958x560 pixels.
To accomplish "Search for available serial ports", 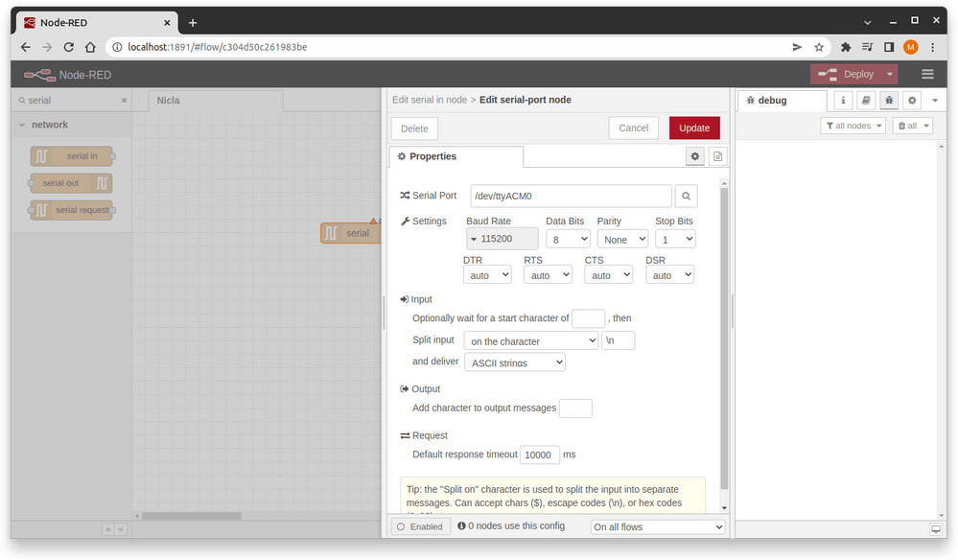I will (x=686, y=196).
